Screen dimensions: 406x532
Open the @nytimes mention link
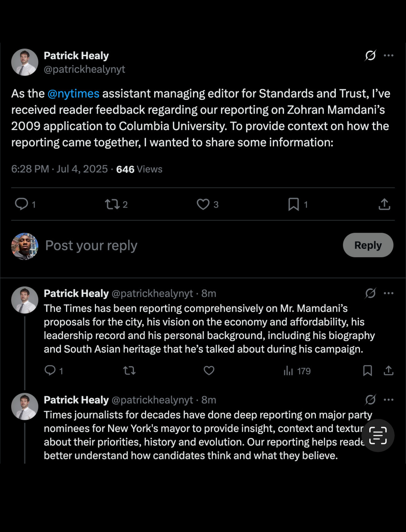coord(73,94)
